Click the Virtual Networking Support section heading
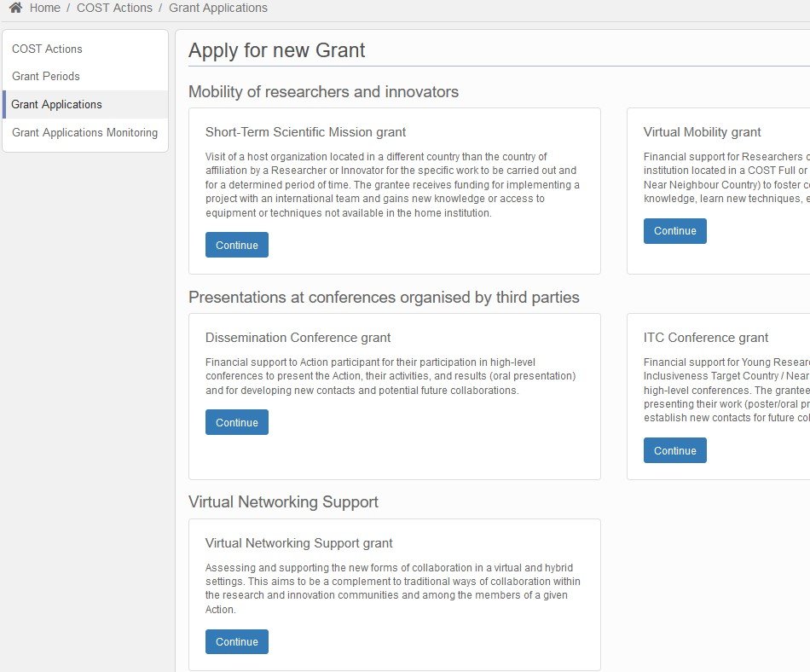 [x=283, y=501]
